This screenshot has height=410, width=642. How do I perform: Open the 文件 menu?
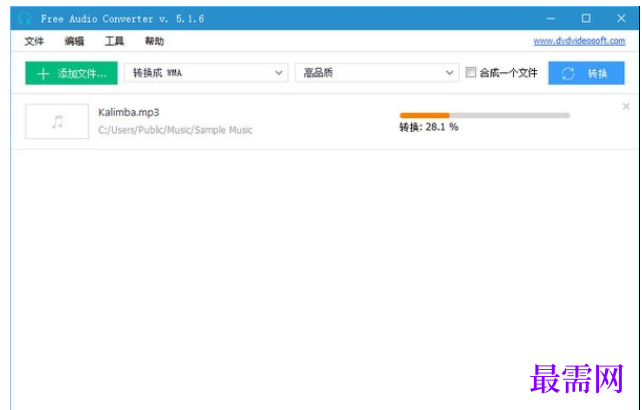click(34, 41)
